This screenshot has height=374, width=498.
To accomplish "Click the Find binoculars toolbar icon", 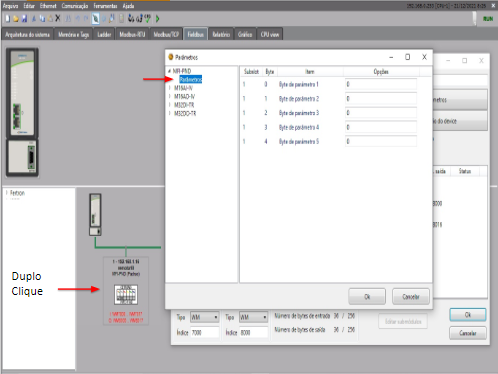I will 68,18.
